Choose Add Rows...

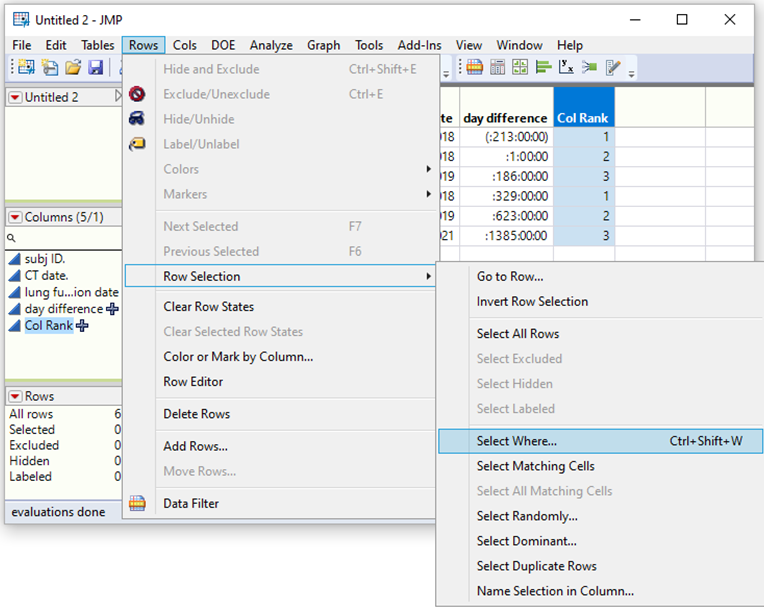point(195,446)
